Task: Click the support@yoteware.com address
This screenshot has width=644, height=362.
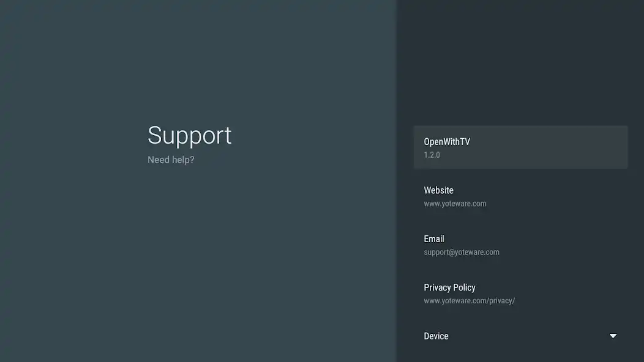Action: (462, 252)
